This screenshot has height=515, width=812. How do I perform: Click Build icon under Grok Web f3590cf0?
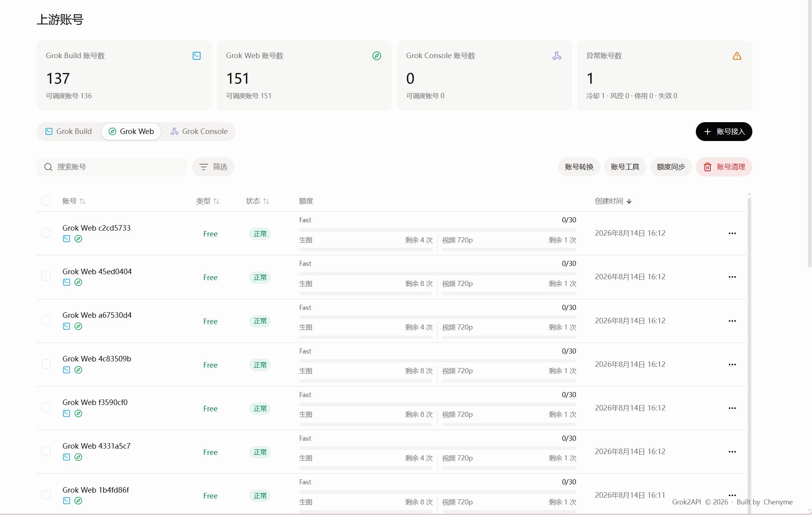coord(67,414)
